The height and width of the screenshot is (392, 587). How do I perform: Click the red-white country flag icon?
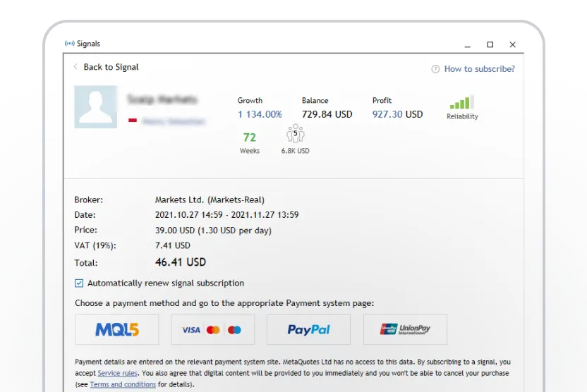click(133, 121)
